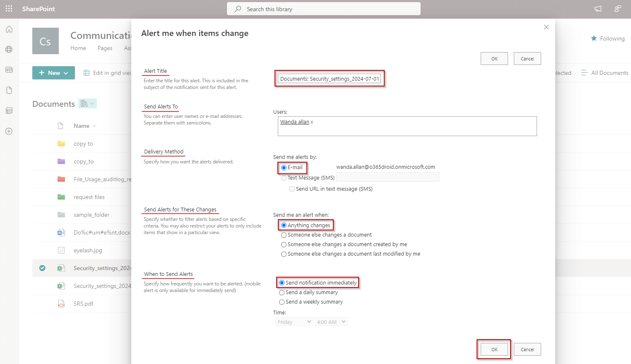Send feedback using the person speech-bubble icon
This screenshot has width=631, height=364.
[617, 9]
